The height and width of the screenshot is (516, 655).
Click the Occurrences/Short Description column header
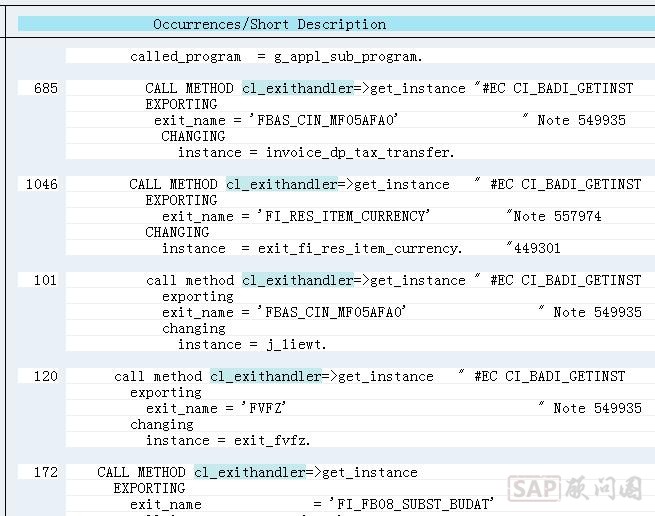coord(269,24)
